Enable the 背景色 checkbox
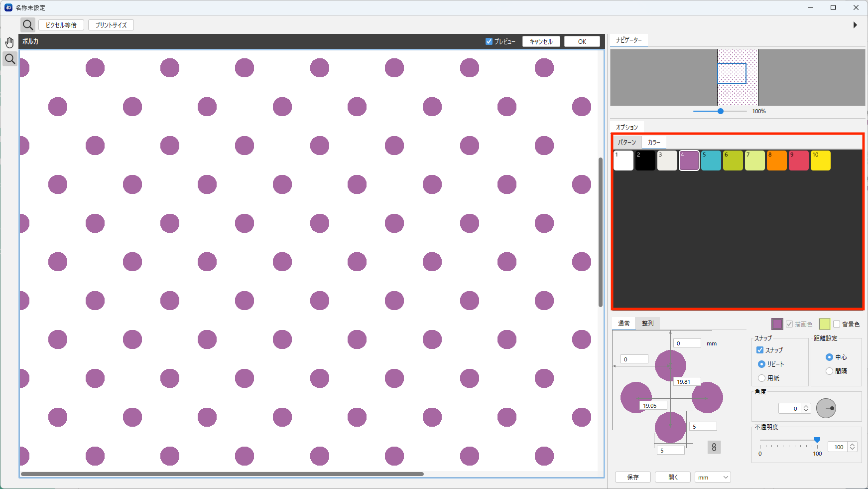Viewport: 868px width, 489px height. pos(837,324)
